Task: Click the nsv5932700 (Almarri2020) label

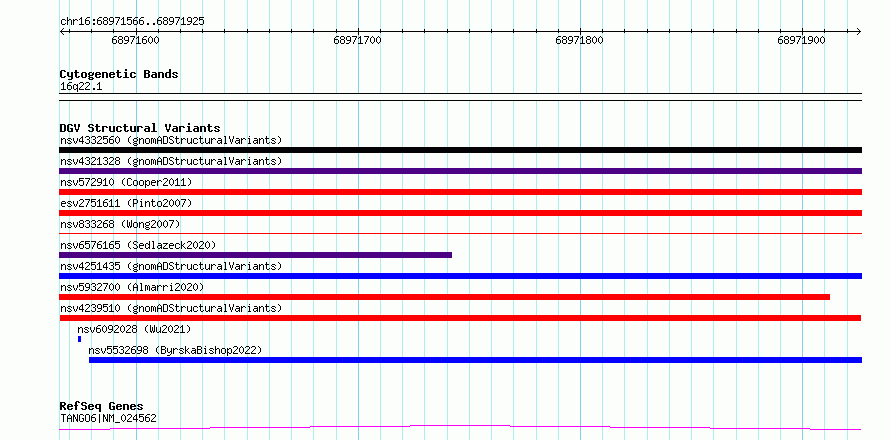Action: click(x=132, y=287)
